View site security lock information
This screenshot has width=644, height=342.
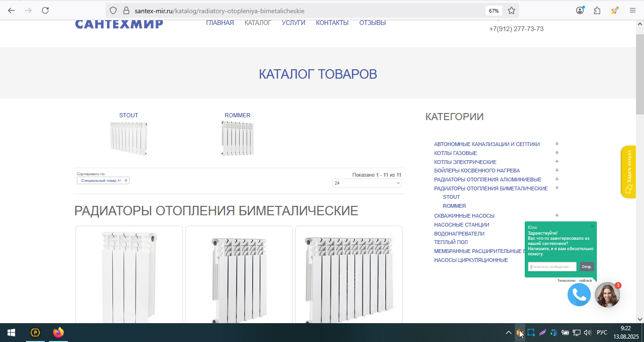125,10
